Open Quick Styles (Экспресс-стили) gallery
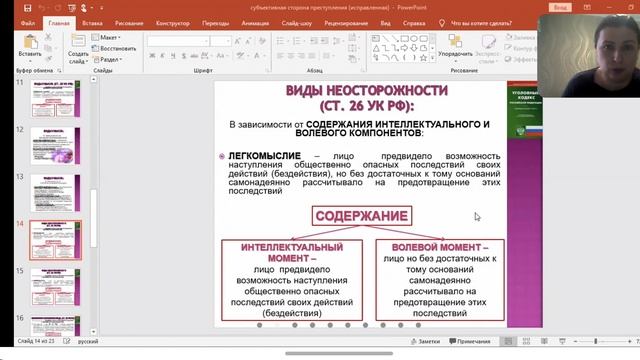The image size is (640, 360). (488, 49)
